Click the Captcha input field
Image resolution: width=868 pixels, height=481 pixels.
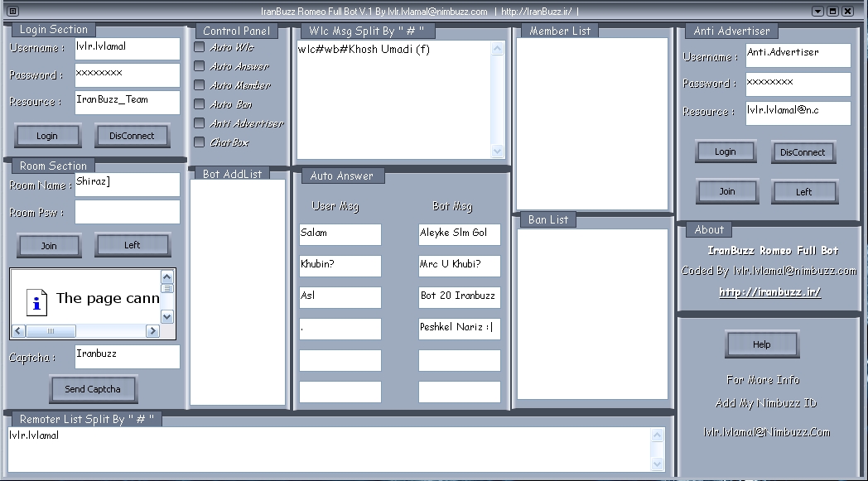click(128, 357)
